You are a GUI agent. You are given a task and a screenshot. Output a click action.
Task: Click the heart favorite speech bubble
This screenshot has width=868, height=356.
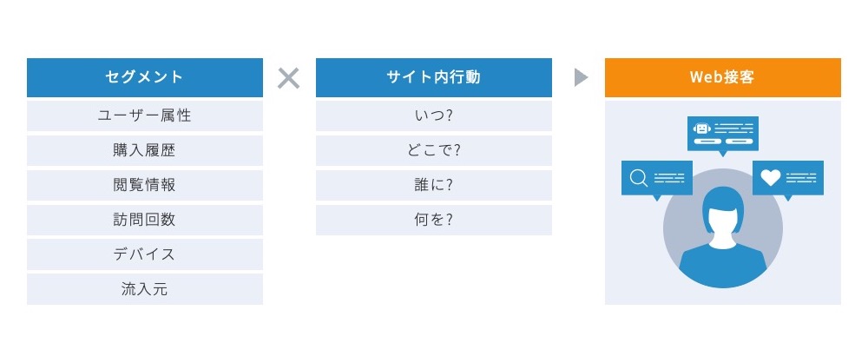(788, 180)
